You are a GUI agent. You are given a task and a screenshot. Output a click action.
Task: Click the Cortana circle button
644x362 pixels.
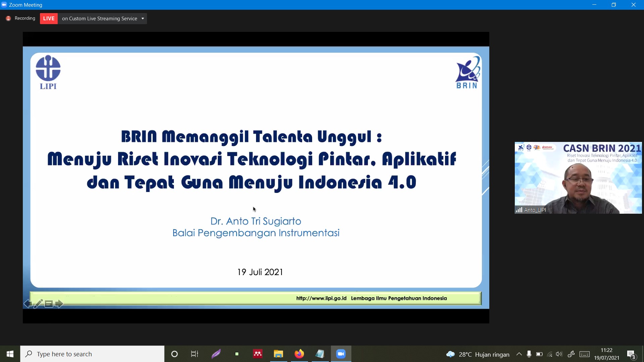(x=174, y=354)
